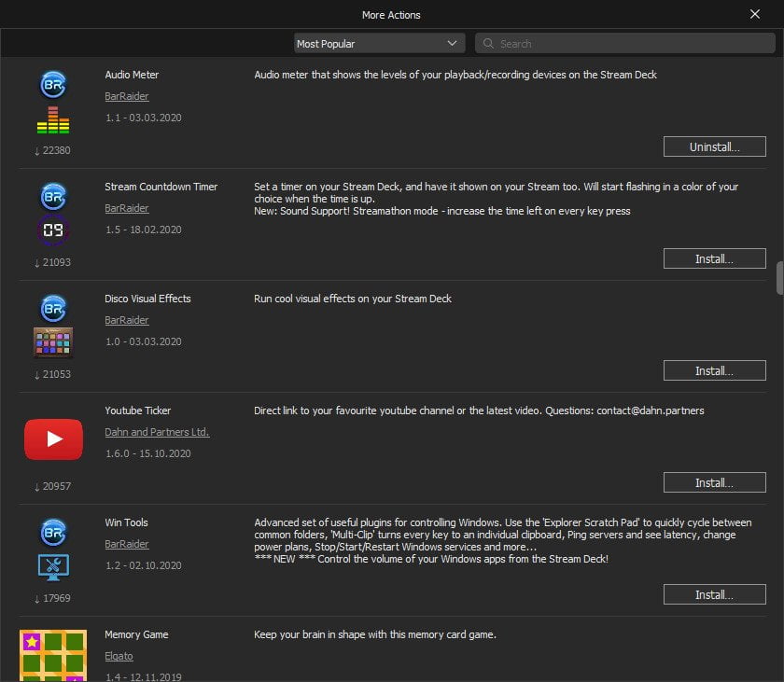Click the countdown timer 09 icon

click(x=53, y=230)
